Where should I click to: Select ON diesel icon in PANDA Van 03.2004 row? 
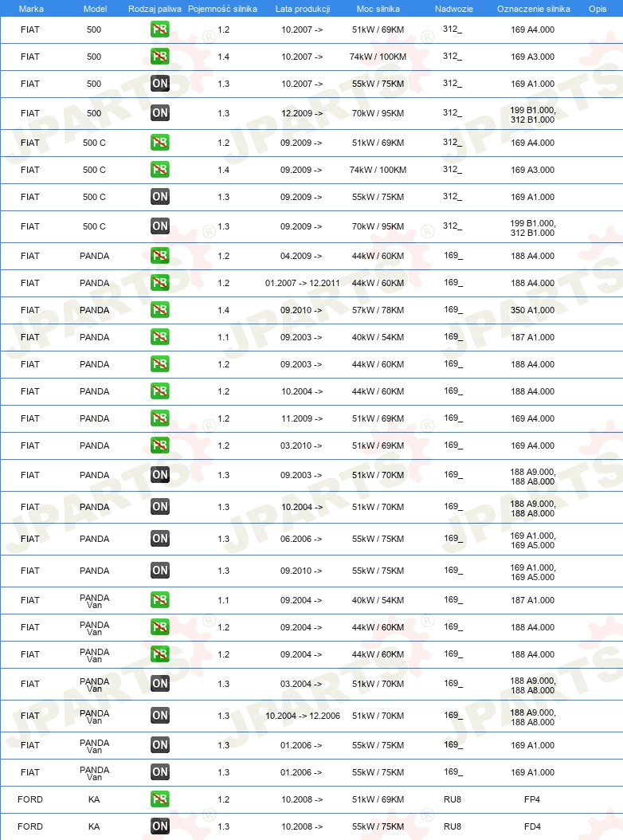159,684
